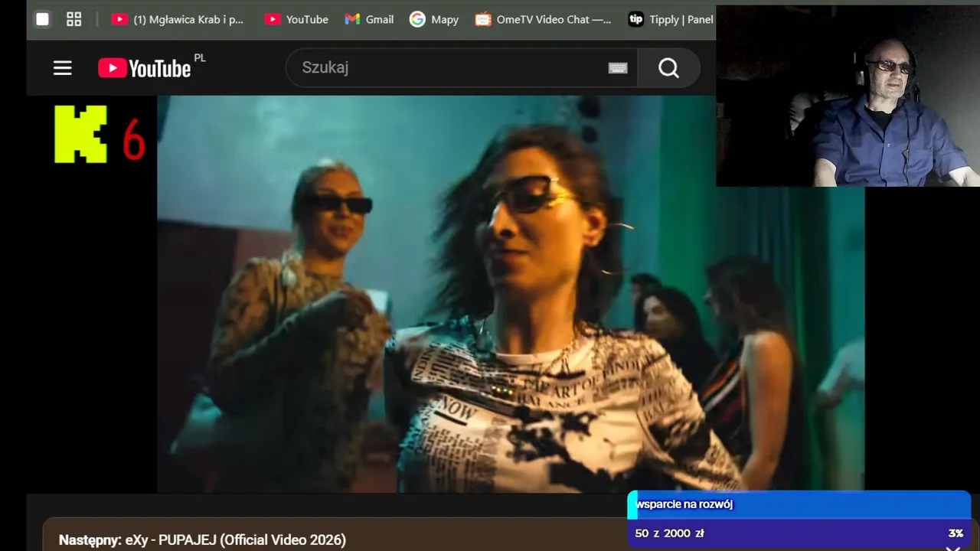Image resolution: width=980 pixels, height=551 pixels.
Task: Open the on-screen keyboard icon in search
Action: 618,68
